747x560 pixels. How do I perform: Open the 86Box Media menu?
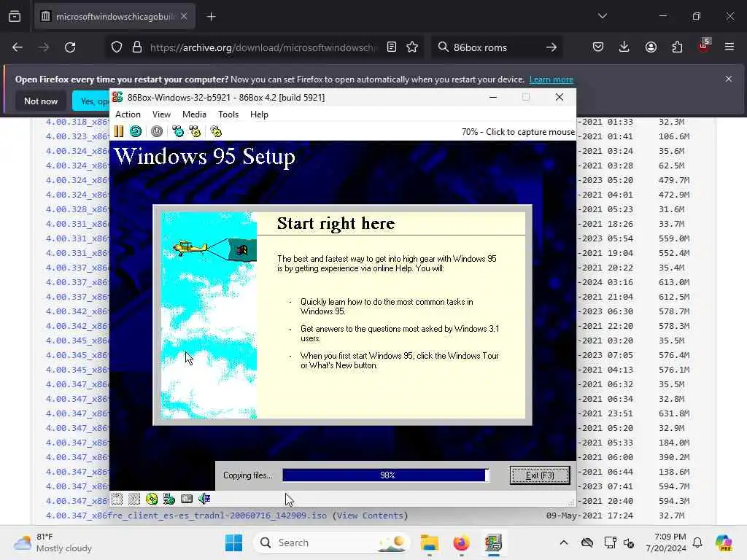tap(194, 114)
